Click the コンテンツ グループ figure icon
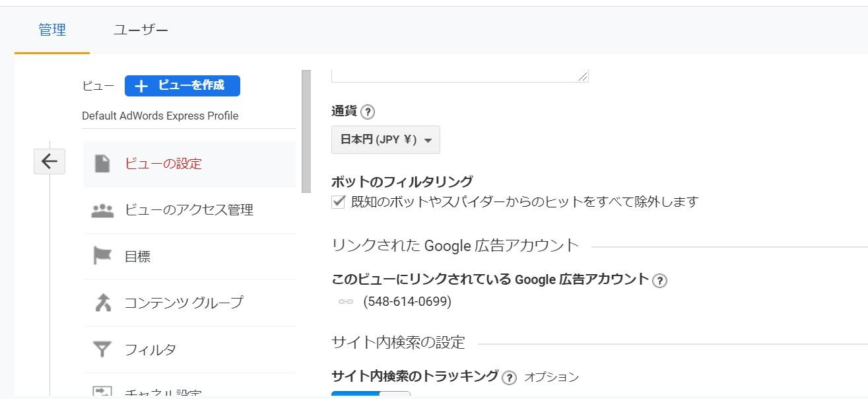 pyautogui.click(x=103, y=303)
